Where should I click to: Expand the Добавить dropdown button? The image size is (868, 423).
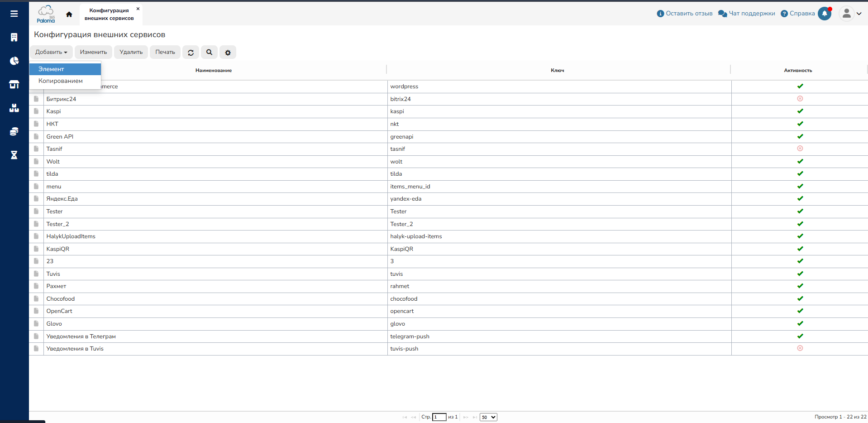tap(51, 52)
